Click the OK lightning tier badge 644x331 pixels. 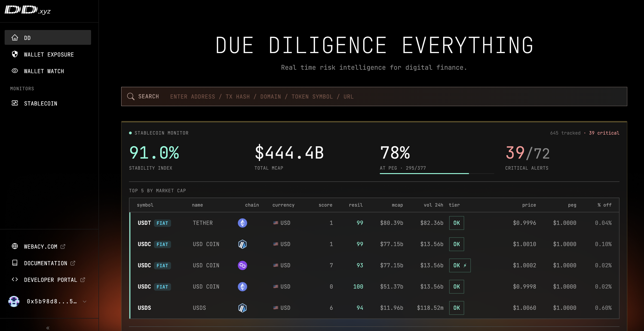[460, 265]
